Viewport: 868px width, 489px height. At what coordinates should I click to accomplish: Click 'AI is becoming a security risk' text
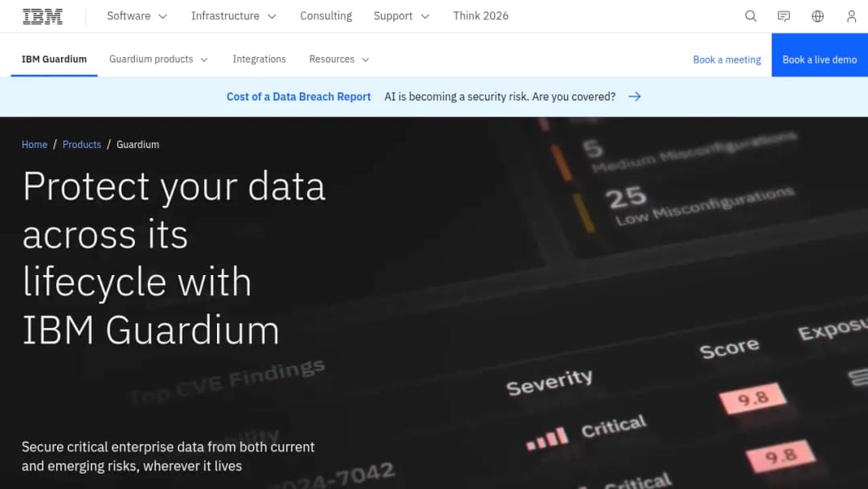(x=500, y=97)
